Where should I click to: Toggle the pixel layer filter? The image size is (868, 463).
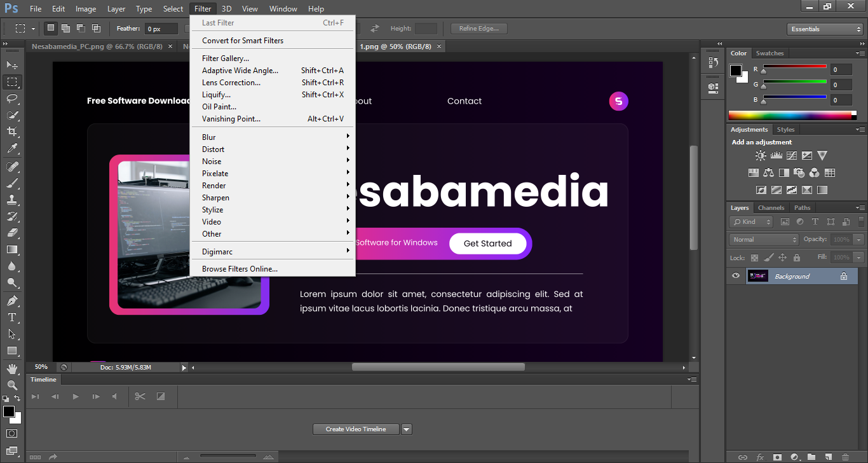click(x=785, y=222)
